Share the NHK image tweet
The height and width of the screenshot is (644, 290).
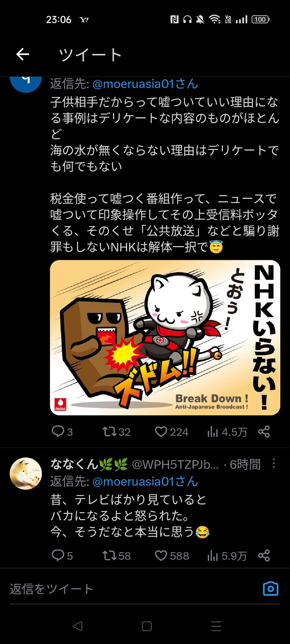pos(264,431)
